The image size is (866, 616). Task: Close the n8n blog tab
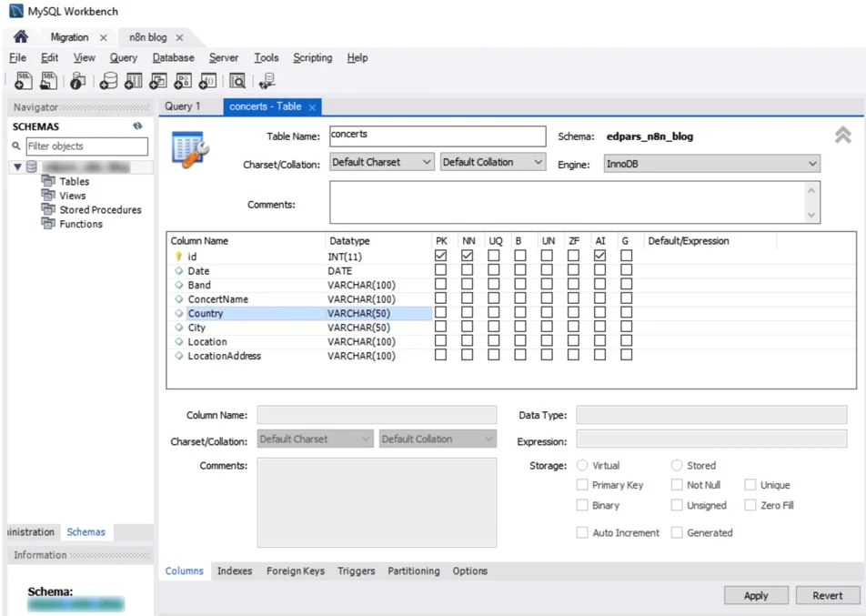point(179,37)
